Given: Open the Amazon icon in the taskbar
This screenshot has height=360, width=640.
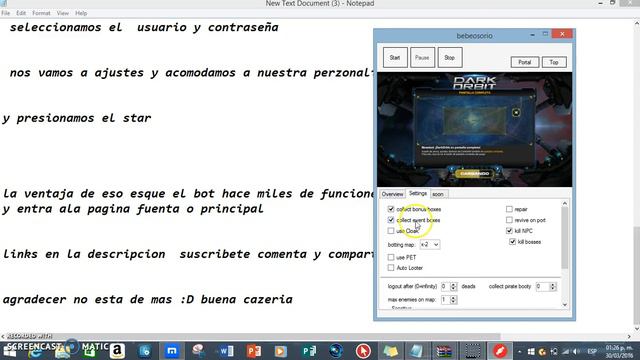Looking at the screenshot, I should (117, 351).
